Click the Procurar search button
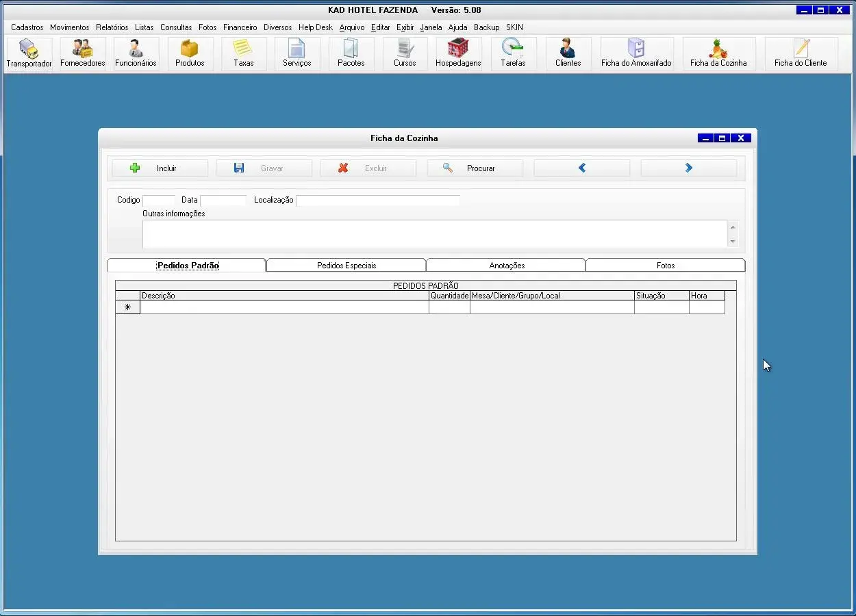 pyautogui.click(x=475, y=168)
